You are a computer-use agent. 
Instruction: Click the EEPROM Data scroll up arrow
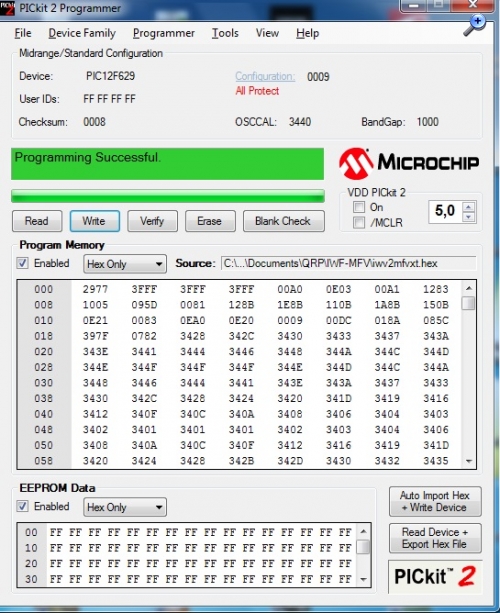tap(364, 532)
